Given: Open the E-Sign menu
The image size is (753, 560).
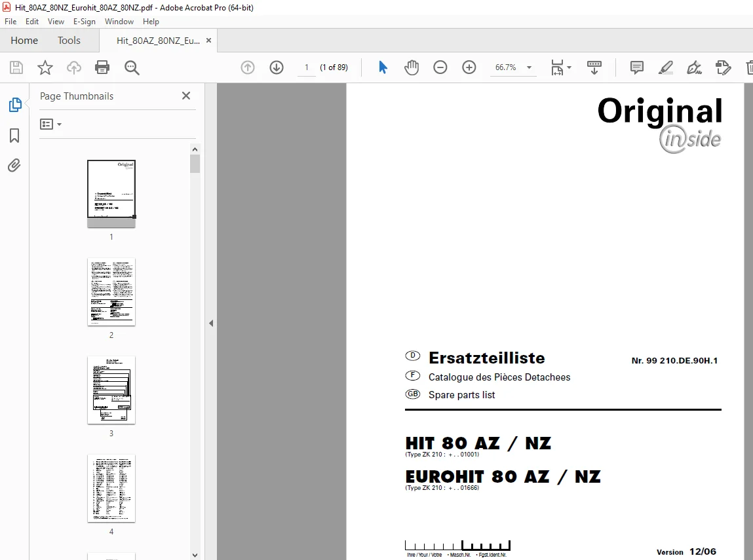Looking at the screenshot, I should pyautogui.click(x=84, y=22).
